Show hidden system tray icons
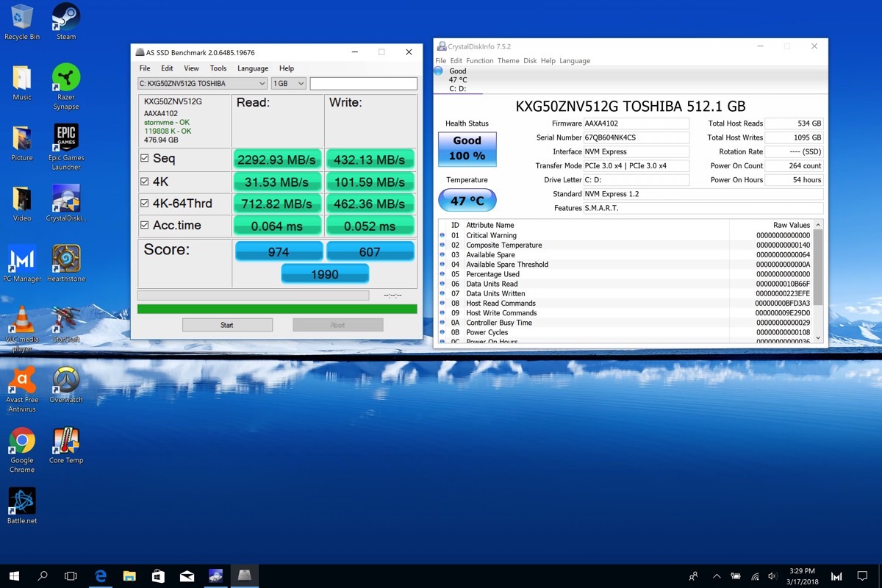This screenshot has height=588, width=882. (x=717, y=576)
